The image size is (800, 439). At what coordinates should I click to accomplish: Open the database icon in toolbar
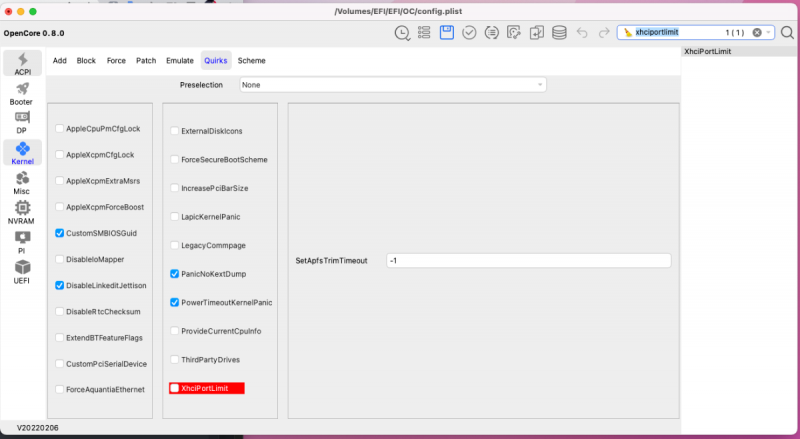tap(559, 33)
